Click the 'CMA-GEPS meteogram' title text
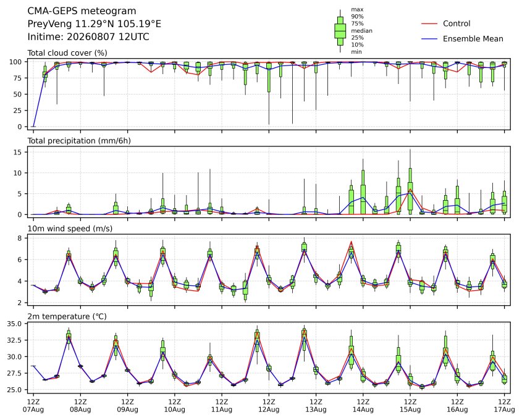This screenshot has width=522, height=420. [82, 11]
